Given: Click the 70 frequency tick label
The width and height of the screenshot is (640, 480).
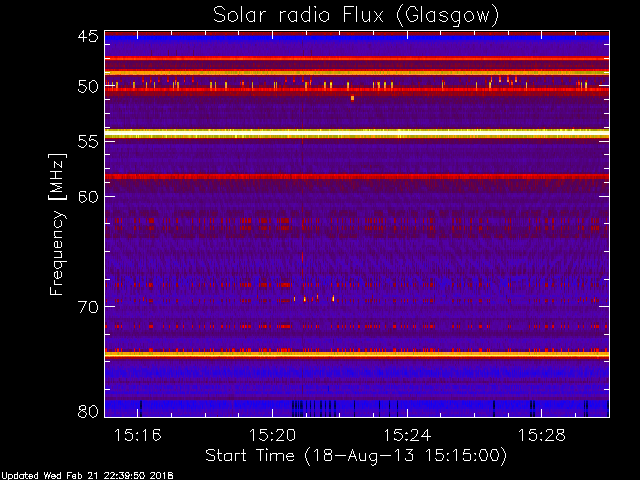Looking at the screenshot, I should [88, 307].
